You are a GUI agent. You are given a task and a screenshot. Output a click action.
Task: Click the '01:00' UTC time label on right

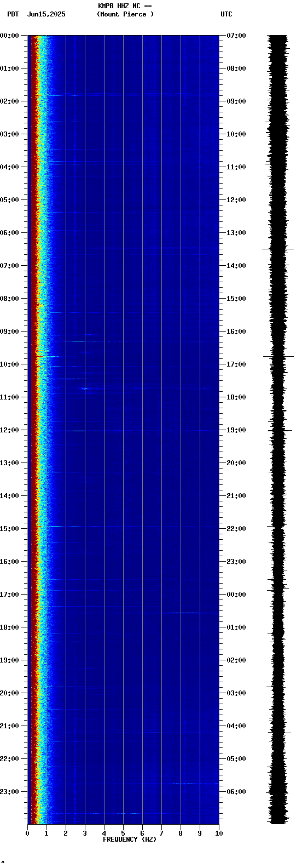pos(236,627)
